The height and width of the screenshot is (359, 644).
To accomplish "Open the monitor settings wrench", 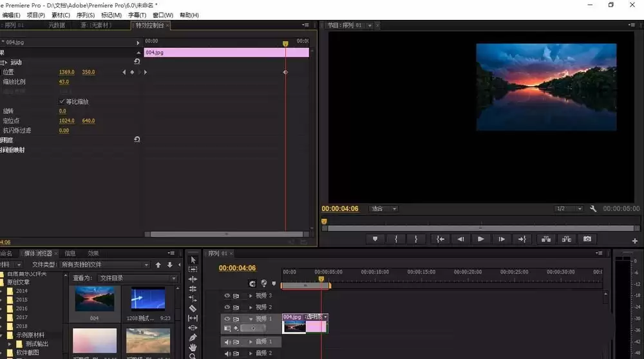I will 592,208.
